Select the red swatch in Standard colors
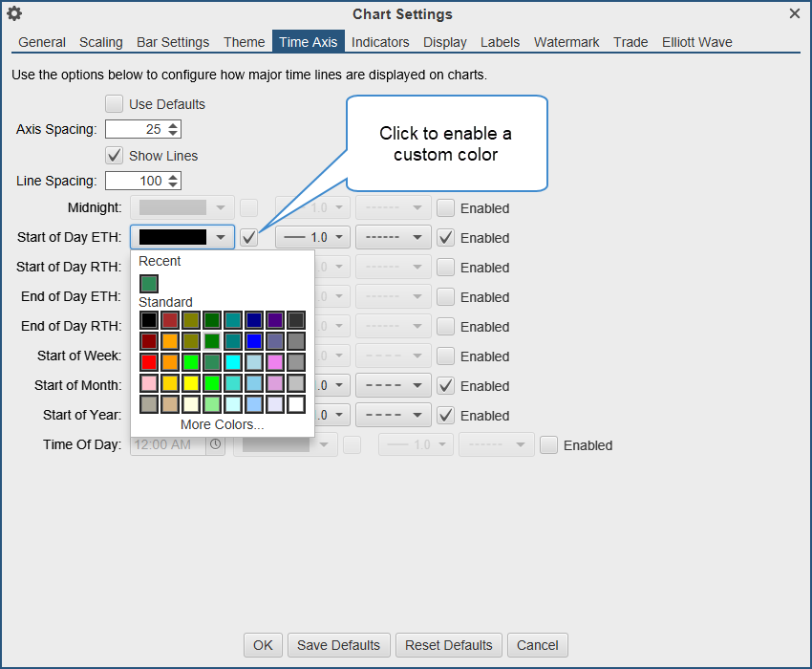Viewport: 812px width, 669px height. point(148,362)
